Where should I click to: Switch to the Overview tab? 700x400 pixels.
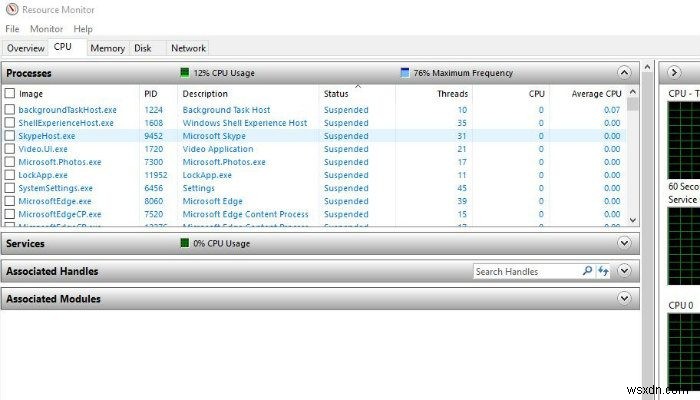point(25,48)
